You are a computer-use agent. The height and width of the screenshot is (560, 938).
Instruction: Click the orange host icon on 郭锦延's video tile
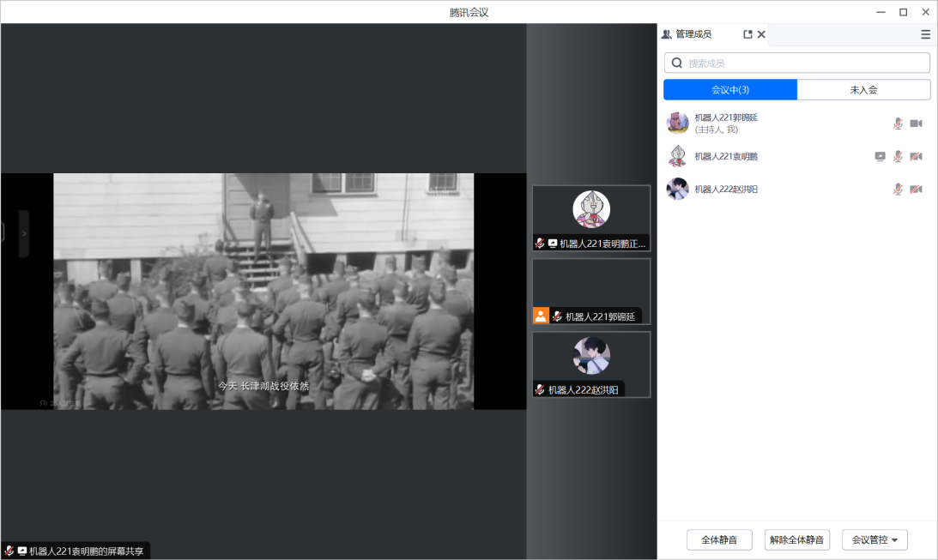pos(541,316)
